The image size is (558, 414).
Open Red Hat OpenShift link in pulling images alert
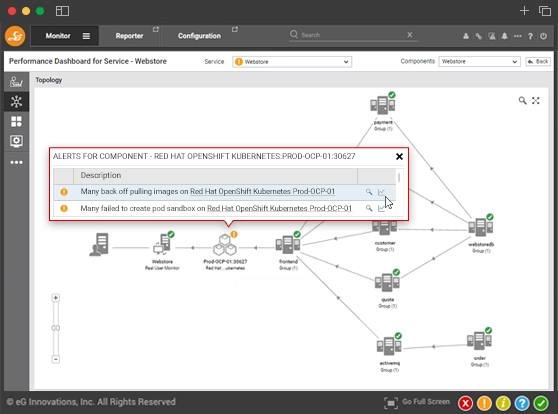(262, 191)
